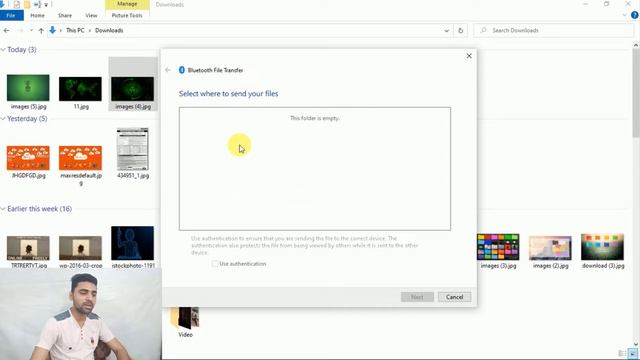Open the Share ribbon tab
Image resolution: width=640 pixels, height=360 pixels.
coord(65,16)
